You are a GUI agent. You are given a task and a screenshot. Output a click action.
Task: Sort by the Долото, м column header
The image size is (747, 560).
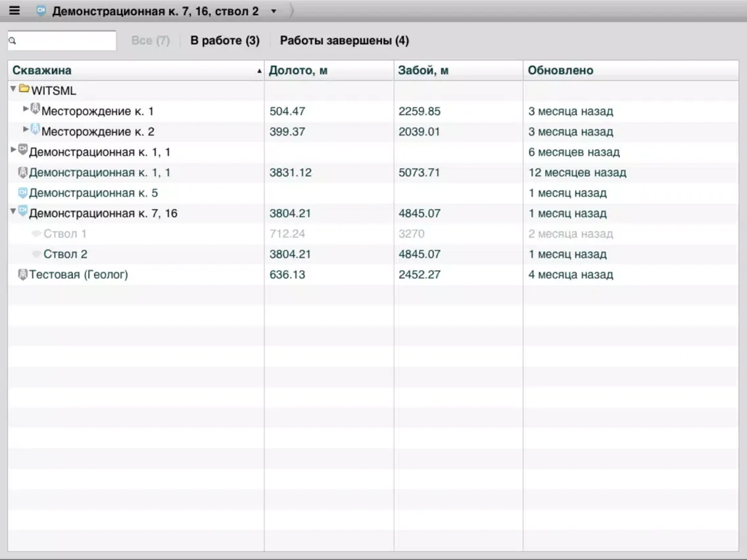(329, 70)
